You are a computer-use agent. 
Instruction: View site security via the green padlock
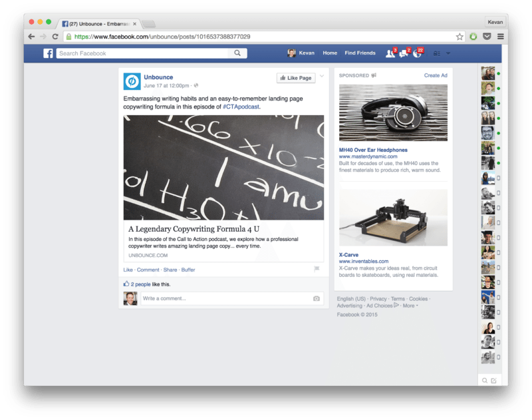(69, 37)
